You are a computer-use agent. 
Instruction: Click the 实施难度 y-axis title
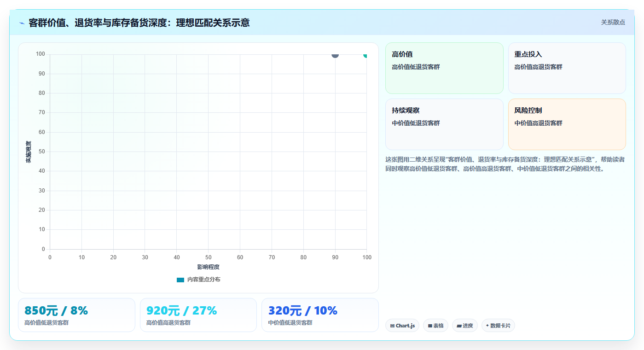coord(29,152)
